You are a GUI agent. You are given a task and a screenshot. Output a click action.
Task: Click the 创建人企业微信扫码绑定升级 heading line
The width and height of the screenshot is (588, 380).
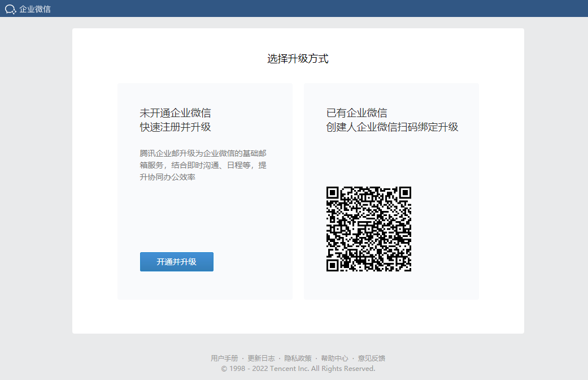pyautogui.click(x=392, y=127)
